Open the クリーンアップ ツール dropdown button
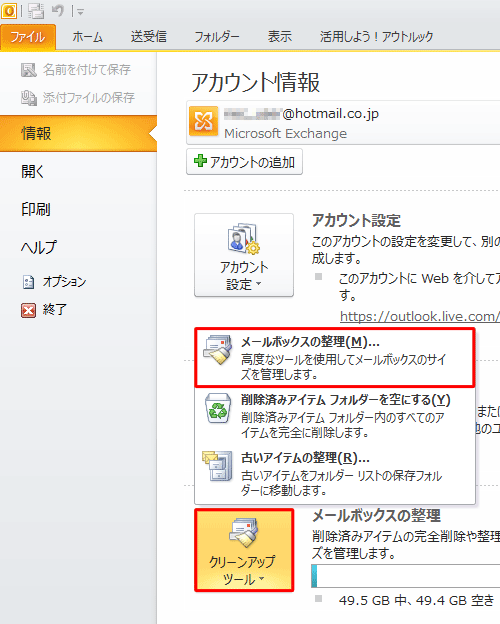500x624 pixels. pyautogui.click(x=244, y=550)
